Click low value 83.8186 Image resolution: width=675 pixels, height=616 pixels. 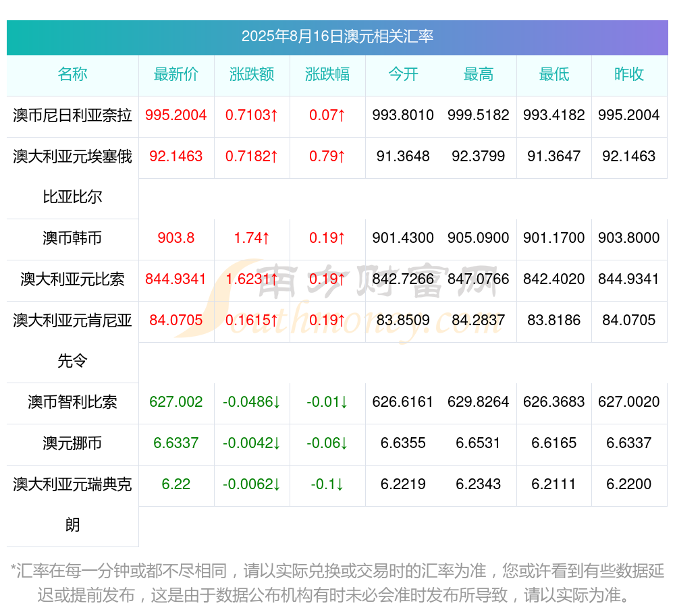pyautogui.click(x=554, y=320)
